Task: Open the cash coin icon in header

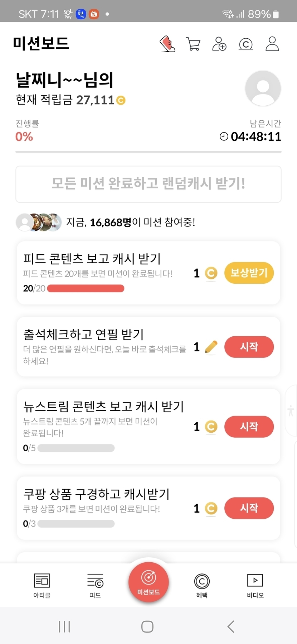Action: click(246, 44)
